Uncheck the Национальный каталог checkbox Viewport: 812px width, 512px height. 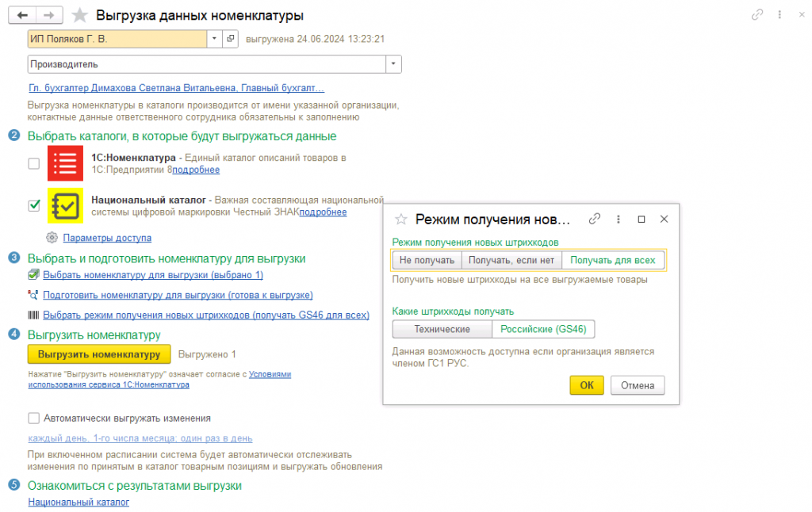coord(33,205)
